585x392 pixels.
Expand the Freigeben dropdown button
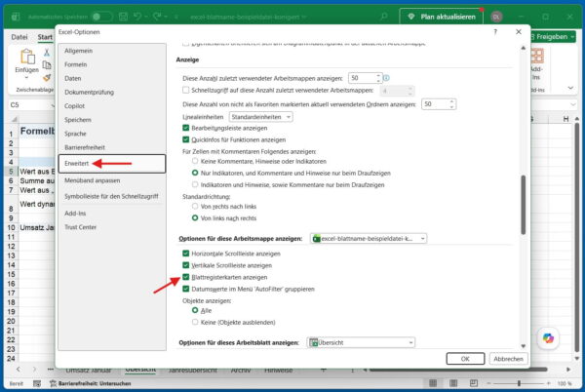pyautogui.click(x=571, y=37)
